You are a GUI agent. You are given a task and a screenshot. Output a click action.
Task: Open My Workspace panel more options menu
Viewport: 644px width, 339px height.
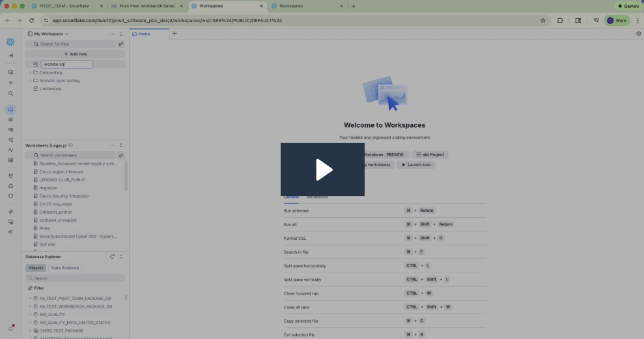pos(112,34)
